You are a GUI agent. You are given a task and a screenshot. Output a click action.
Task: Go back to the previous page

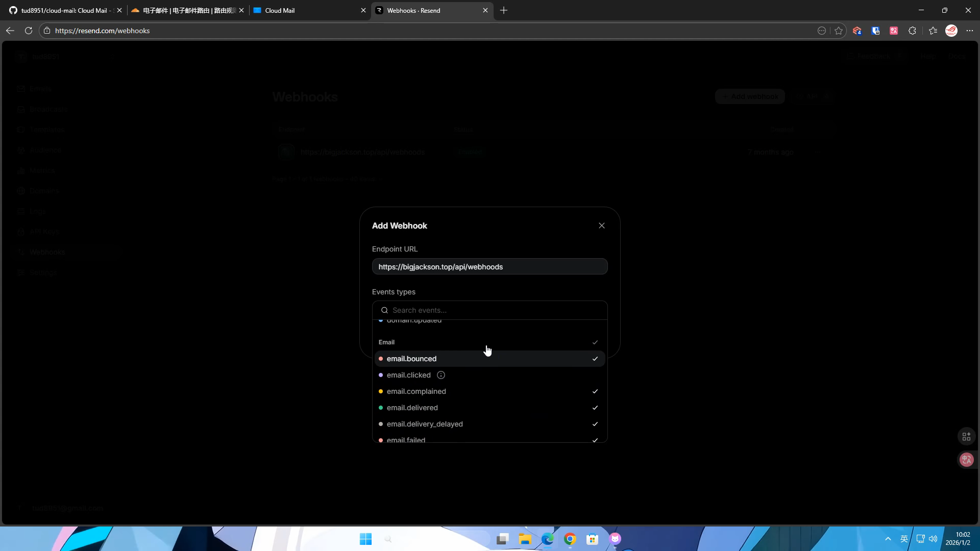tap(10, 31)
